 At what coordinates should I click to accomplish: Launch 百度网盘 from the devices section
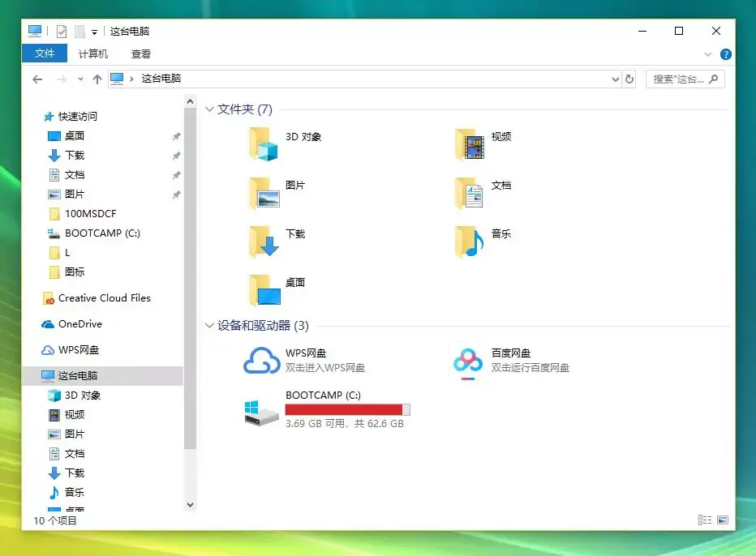(x=468, y=361)
